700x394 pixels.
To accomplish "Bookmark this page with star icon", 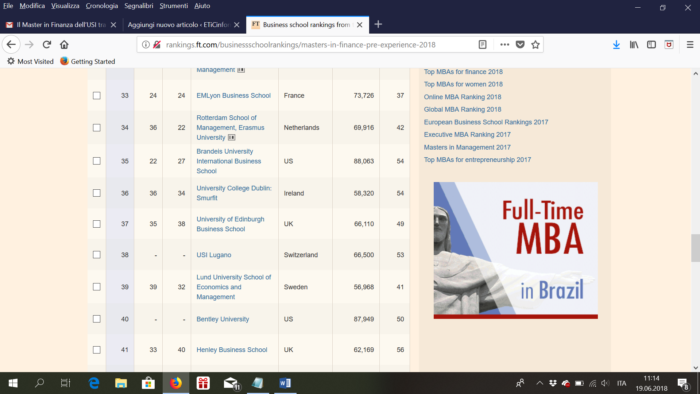I will point(535,45).
